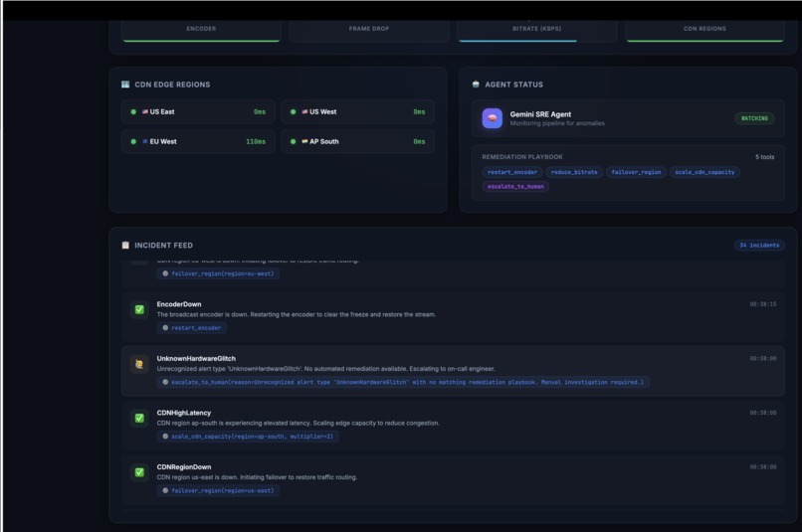Click the UnknownHardwareGlitch incident title

point(196,358)
